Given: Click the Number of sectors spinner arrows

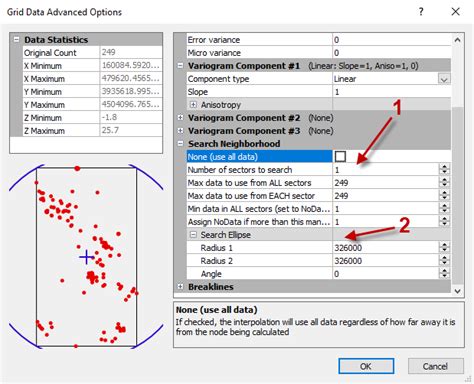Looking at the screenshot, I should [444, 170].
